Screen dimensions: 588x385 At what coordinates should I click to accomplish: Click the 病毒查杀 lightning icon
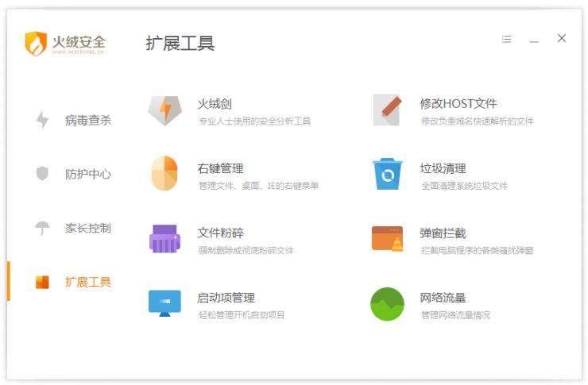pyautogui.click(x=42, y=120)
